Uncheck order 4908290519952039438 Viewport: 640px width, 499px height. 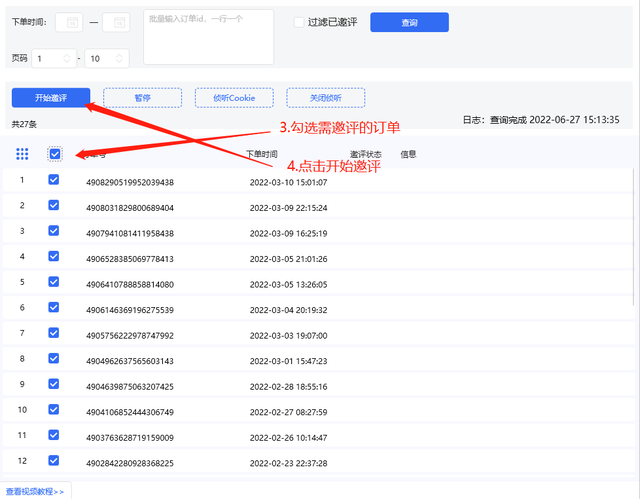click(53, 180)
